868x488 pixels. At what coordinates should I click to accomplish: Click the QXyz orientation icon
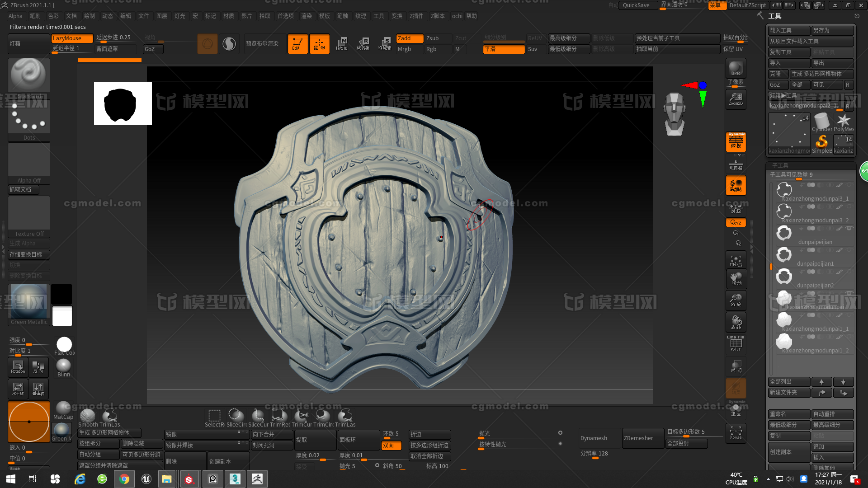click(x=736, y=222)
